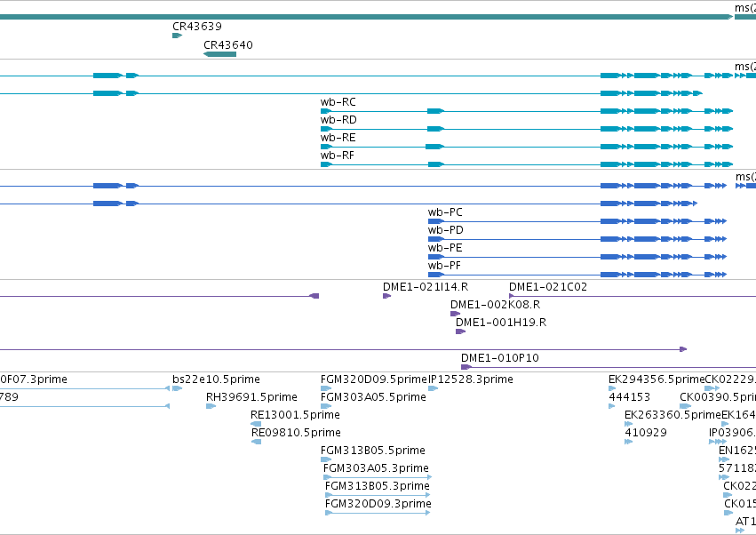
Task: Select the DME1-010P10 feature
Action: (500, 358)
